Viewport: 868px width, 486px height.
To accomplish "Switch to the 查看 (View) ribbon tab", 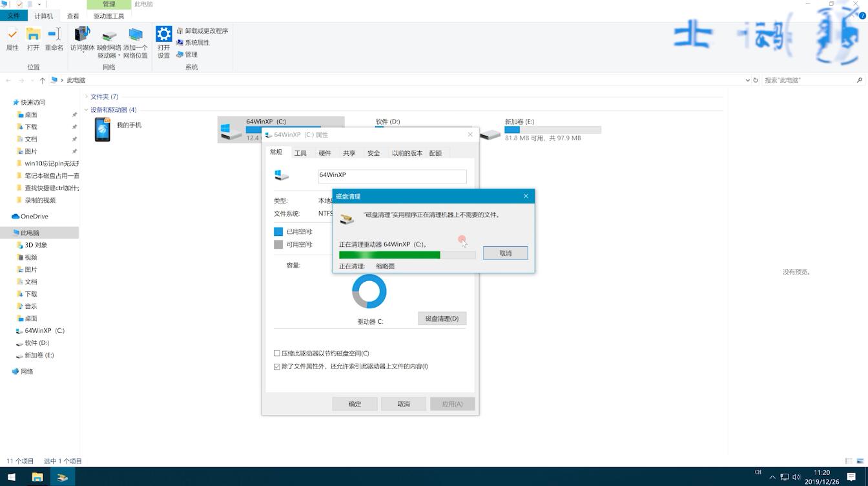I will click(x=73, y=16).
